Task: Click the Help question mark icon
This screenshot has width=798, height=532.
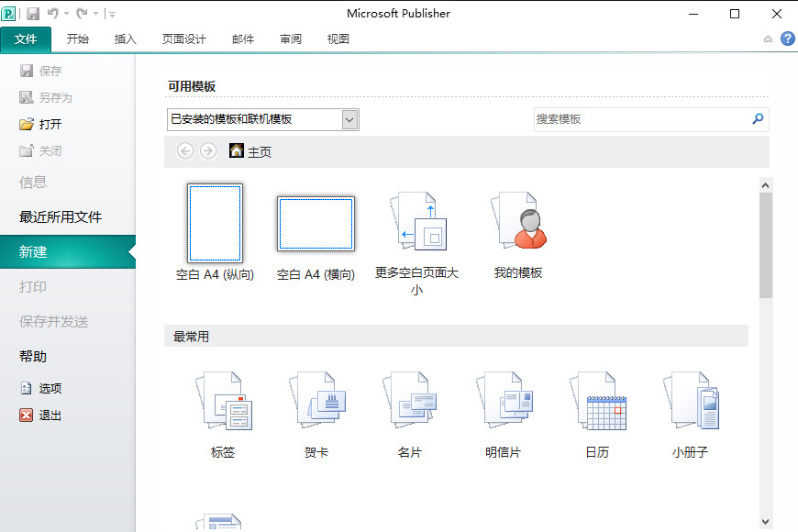Action: tap(788, 39)
